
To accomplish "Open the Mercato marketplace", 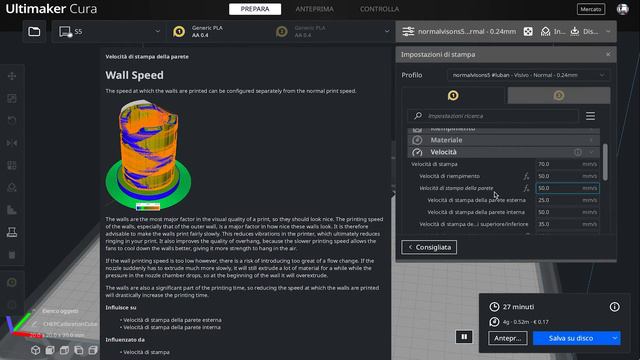I will pyautogui.click(x=591, y=9).
